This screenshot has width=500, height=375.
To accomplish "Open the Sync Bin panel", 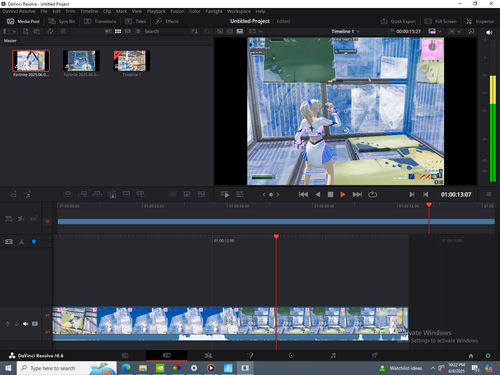I will pos(62,21).
